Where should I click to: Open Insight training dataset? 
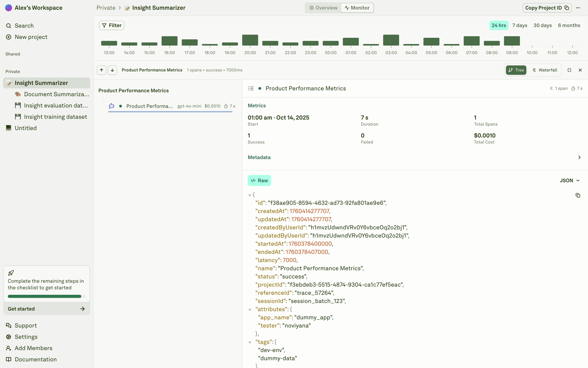[x=51, y=117]
